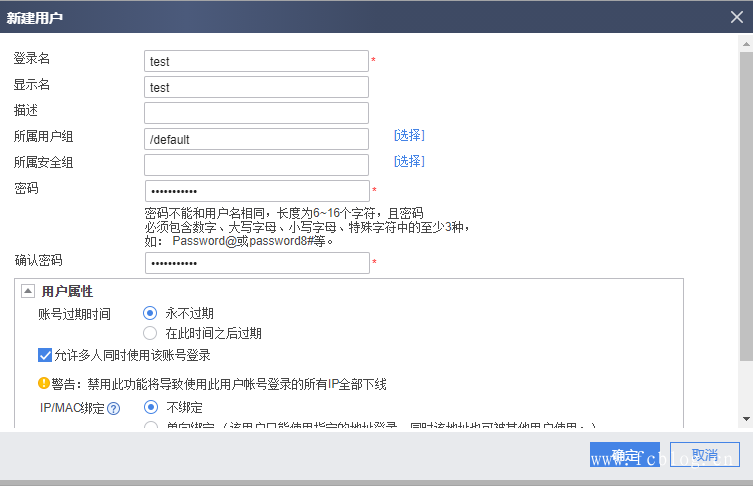
Task: Select the 永不过期 radio button
Action: [150, 313]
